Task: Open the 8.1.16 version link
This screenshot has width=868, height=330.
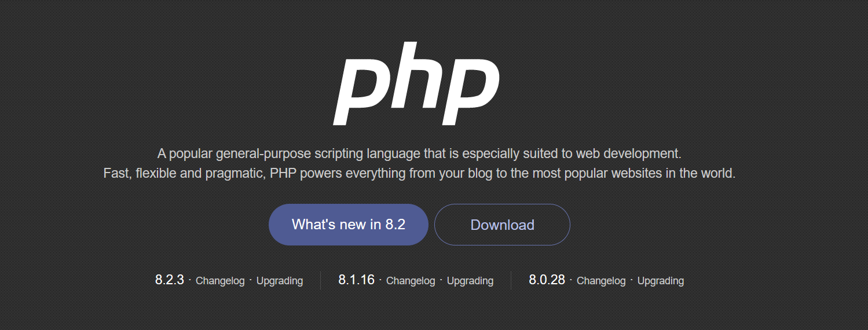Action: pos(357,280)
